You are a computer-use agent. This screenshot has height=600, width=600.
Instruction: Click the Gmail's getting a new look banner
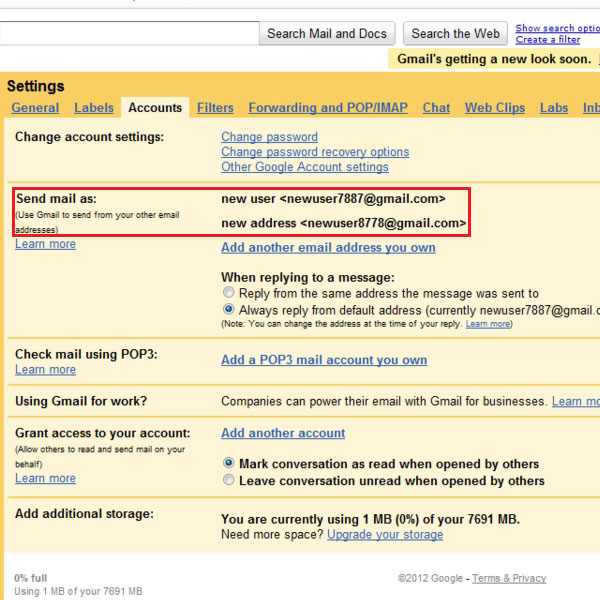pyautogui.click(x=494, y=59)
